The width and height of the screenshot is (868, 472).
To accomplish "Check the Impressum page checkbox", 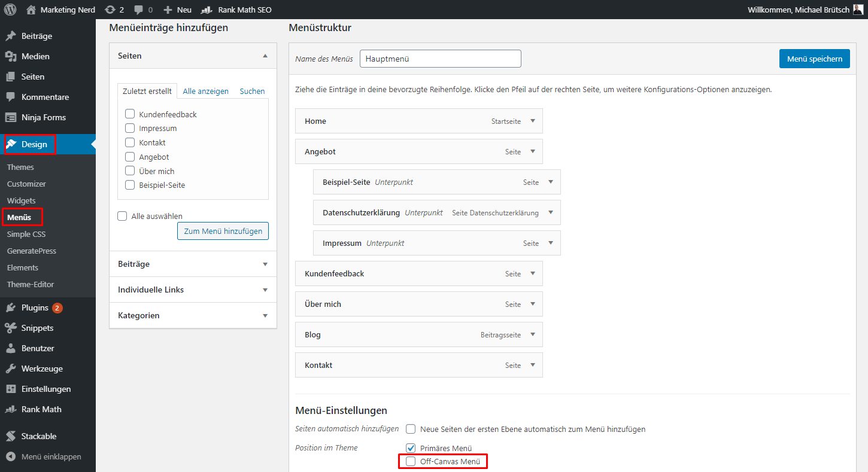I will coord(129,128).
